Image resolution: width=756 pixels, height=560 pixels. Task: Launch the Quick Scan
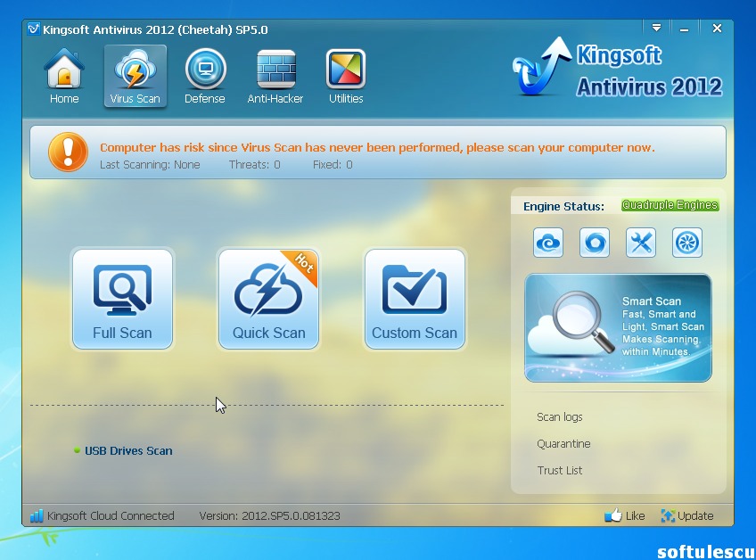pyautogui.click(x=268, y=299)
